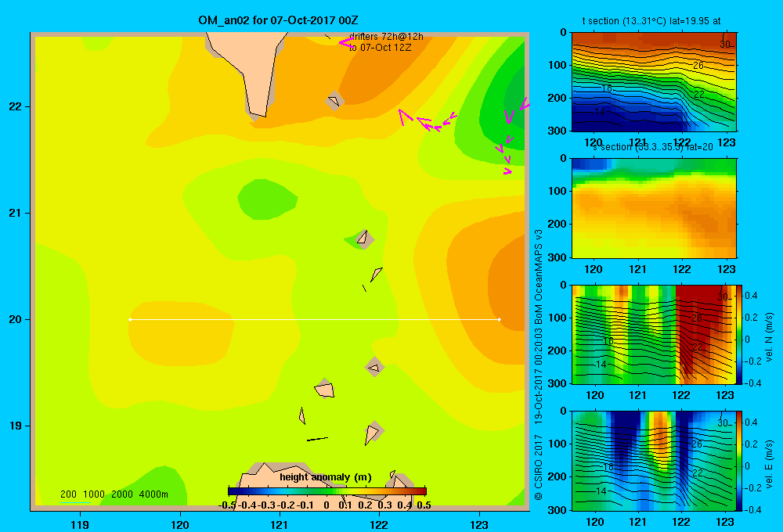Open the temperature section plot
The height and width of the screenshot is (532, 783).
tap(654, 82)
